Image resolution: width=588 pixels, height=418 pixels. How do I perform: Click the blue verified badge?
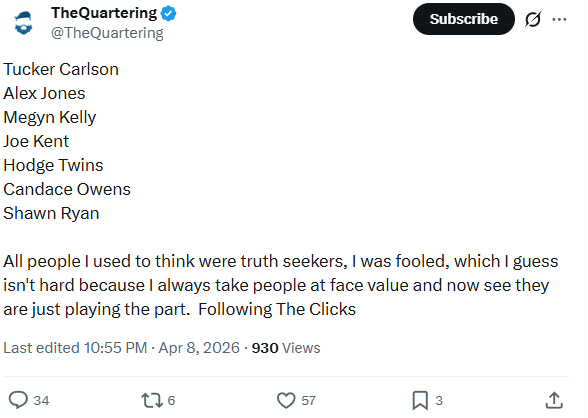tap(168, 14)
